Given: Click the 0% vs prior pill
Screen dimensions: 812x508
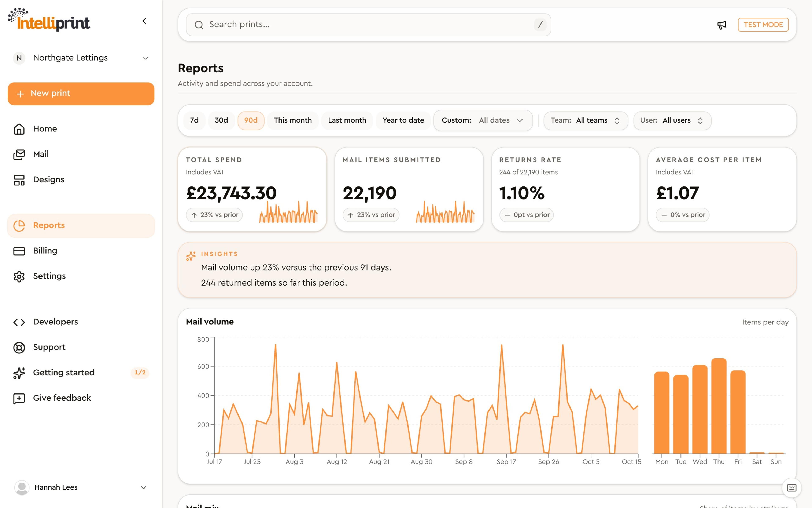Looking at the screenshot, I should pyautogui.click(x=683, y=215).
